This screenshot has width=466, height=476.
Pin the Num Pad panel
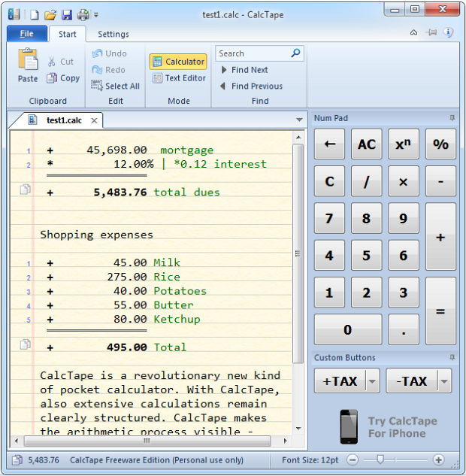(452, 118)
